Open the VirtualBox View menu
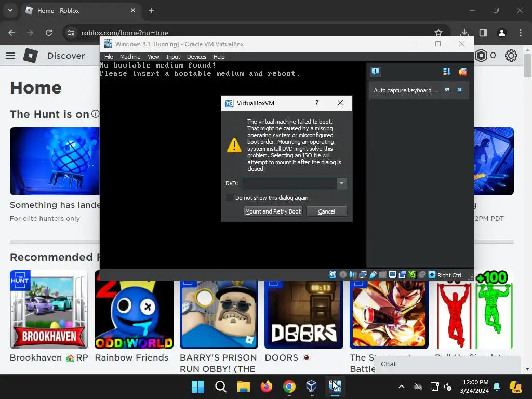 click(x=153, y=57)
